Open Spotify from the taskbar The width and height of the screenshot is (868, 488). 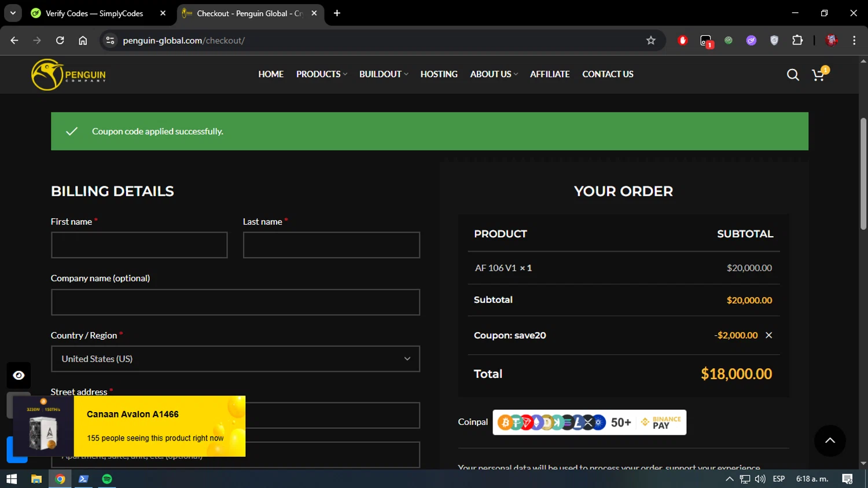coord(107,479)
